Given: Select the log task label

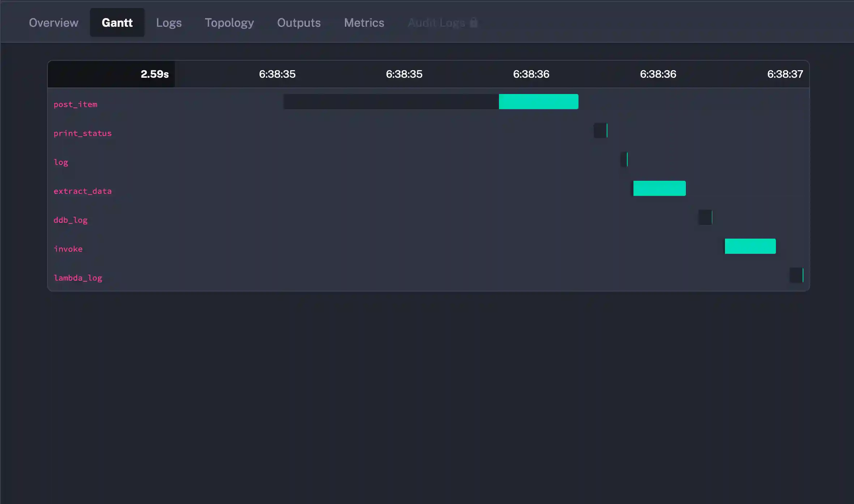Looking at the screenshot, I should [x=61, y=162].
